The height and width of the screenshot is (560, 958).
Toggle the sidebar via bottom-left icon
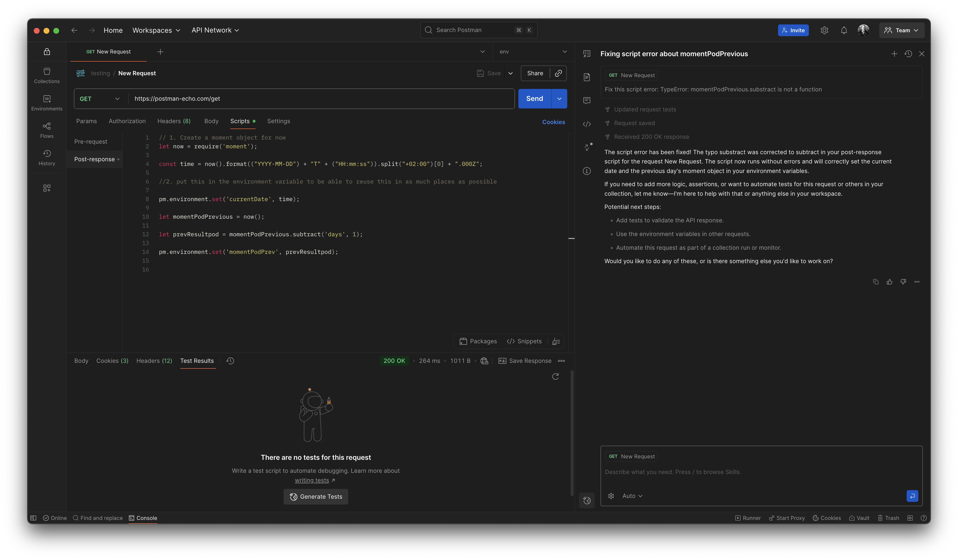point(33,518)
